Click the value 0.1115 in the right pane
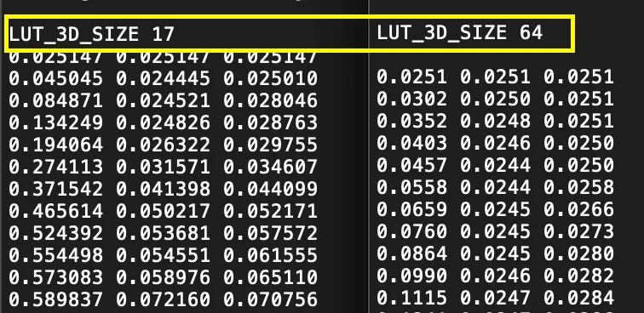This screenshot has height=313, width=644. tap(412, 299)
